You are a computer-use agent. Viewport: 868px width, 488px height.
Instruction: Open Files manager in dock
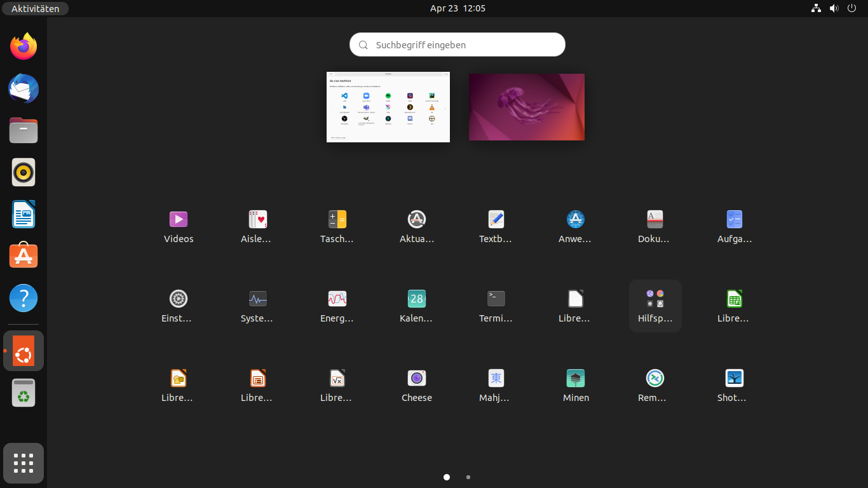click(x=24, y=130)
